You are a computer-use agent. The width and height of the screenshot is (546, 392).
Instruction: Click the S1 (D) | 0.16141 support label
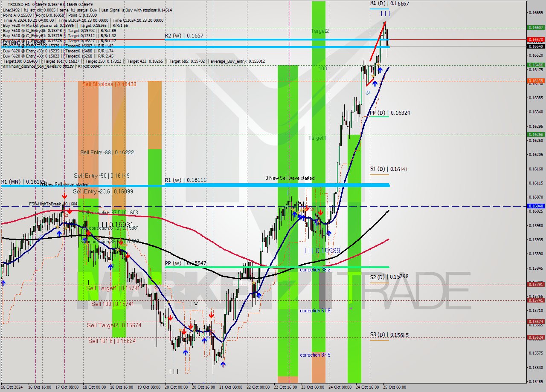pos(389,169)
